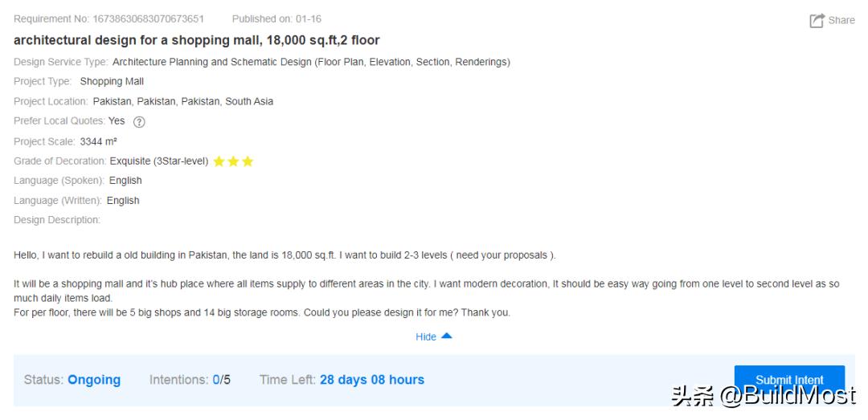Click the Architecture Planning and Schematic Design text
The image size is (868, 420).
click(311, 62)
